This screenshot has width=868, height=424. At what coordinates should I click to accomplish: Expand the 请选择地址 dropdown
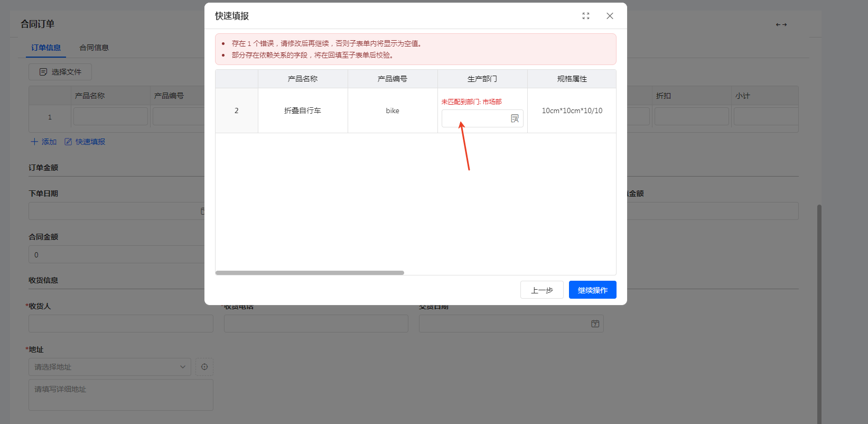pyautogui.click(x=109, y=367)
